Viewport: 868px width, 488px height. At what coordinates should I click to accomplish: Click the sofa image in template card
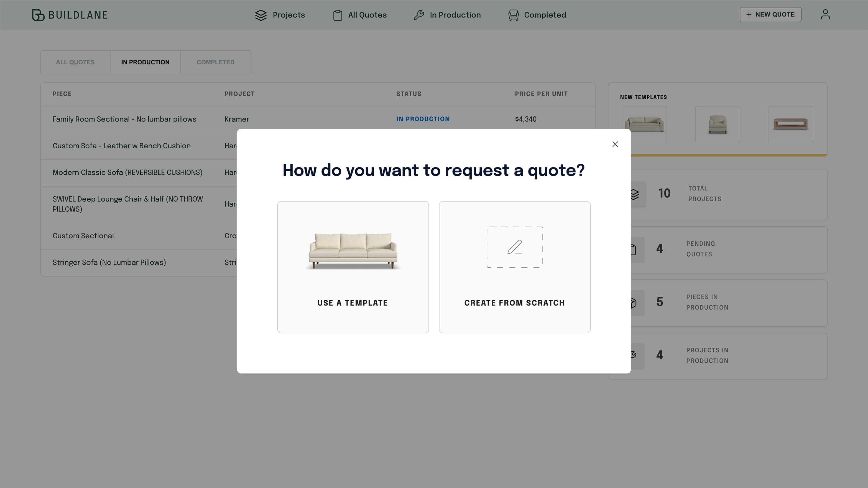(x=353, y=250)
